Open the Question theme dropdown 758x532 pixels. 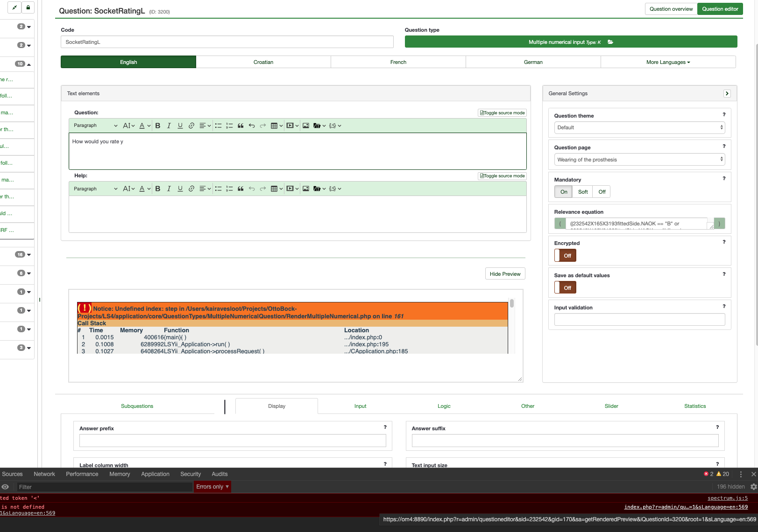639,127
